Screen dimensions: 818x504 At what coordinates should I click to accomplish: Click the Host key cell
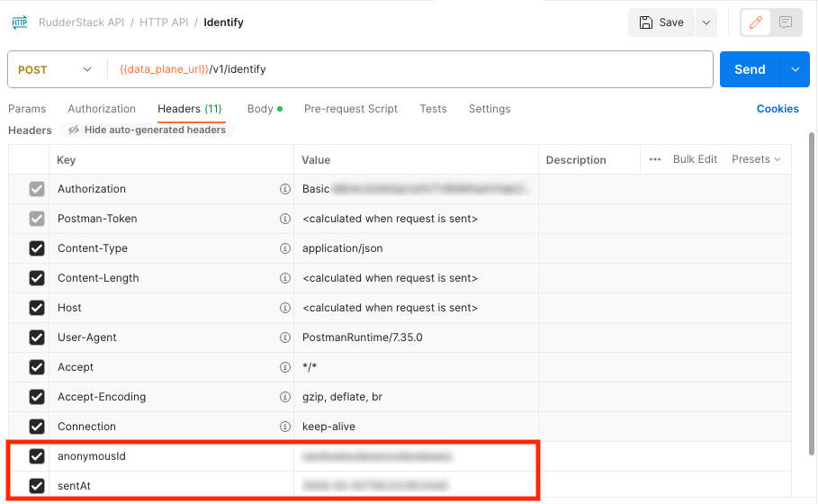point(171,308)
